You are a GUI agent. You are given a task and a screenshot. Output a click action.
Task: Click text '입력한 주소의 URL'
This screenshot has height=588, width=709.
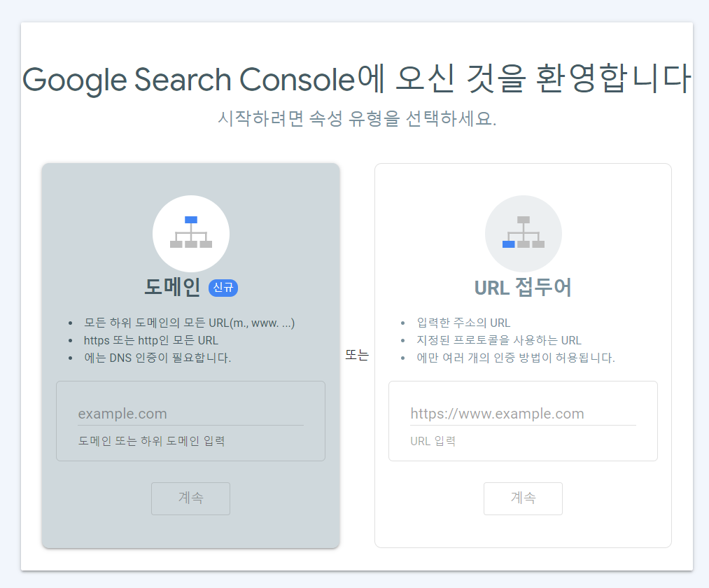[x=463, y=323]
